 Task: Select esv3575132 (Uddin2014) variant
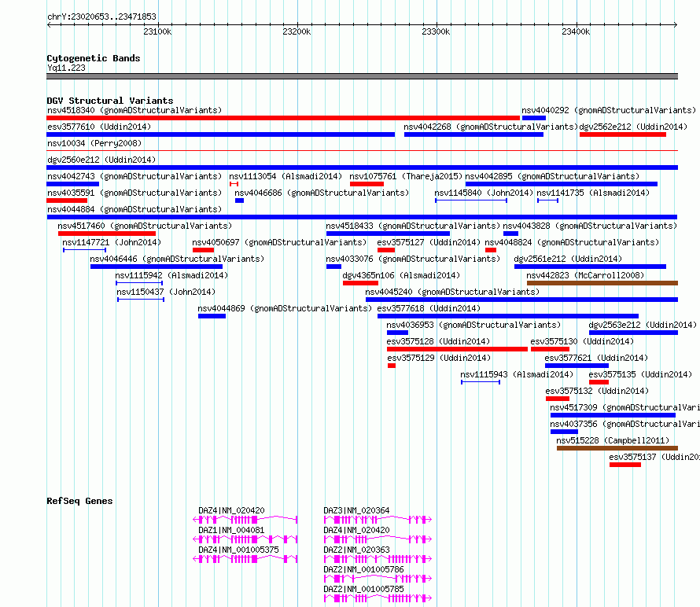[597, 391]
